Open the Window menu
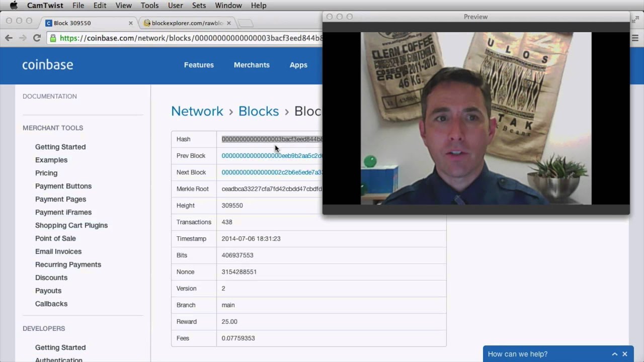644x362 pixels. (228, 6)
